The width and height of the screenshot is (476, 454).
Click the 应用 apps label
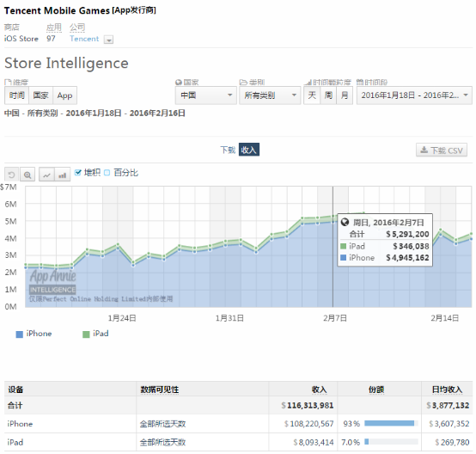coord(54,28)
